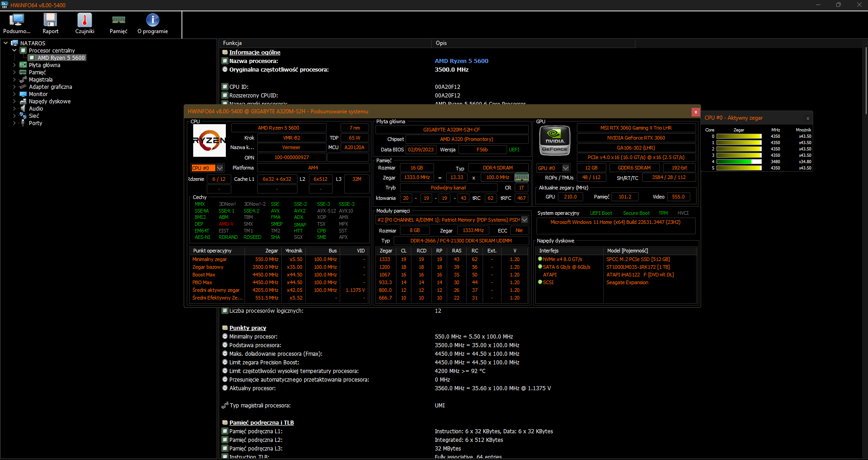The image size is (868, 460).
Task: Click the Secure Boot label
Action: [x=636, y=213]
